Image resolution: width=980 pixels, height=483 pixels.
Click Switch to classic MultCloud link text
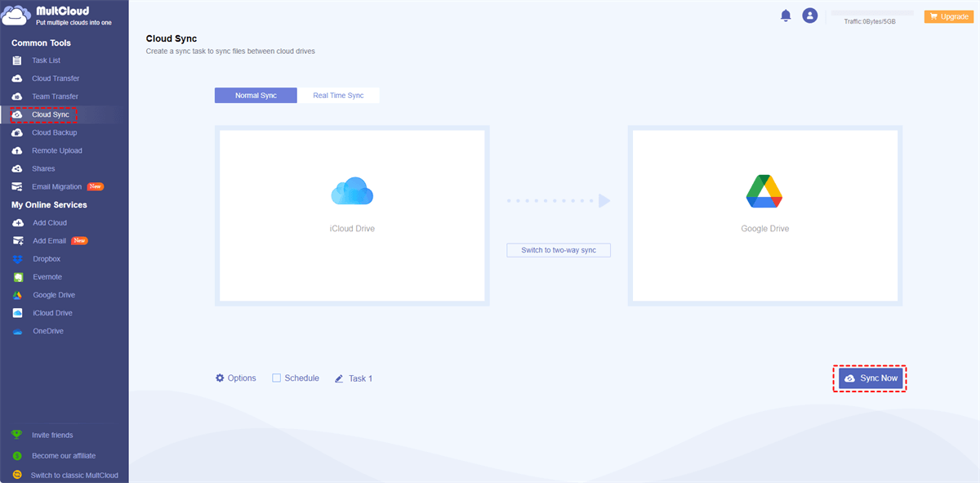coord(74,475)
